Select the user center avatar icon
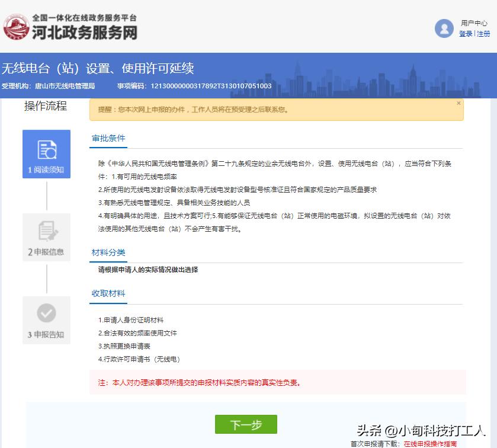Image resolution: width=497 pixels, height=448 pixels. [x=444, y=28]
